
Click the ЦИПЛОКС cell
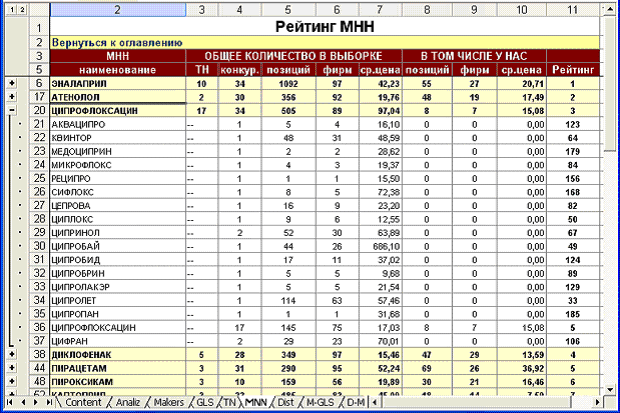[118, 219]
